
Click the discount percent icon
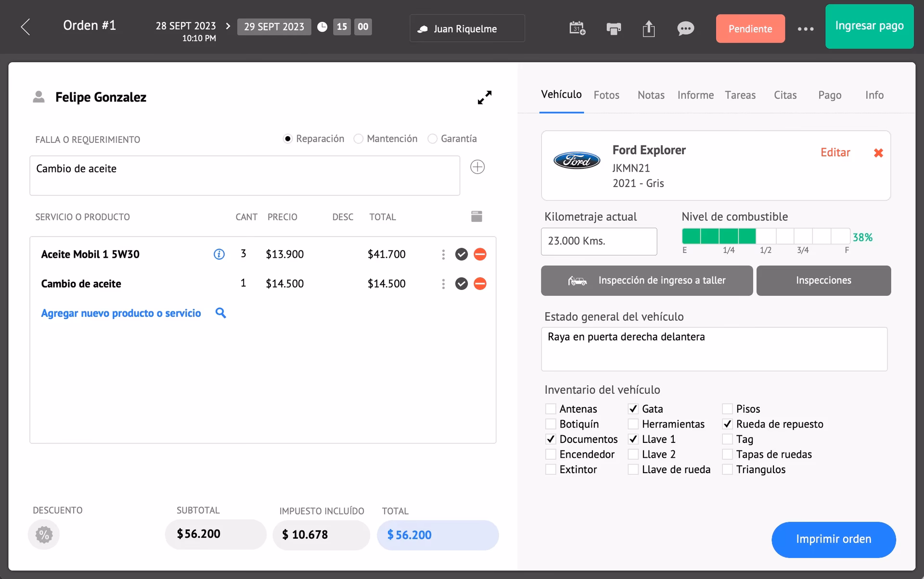(x=44, y=535)
